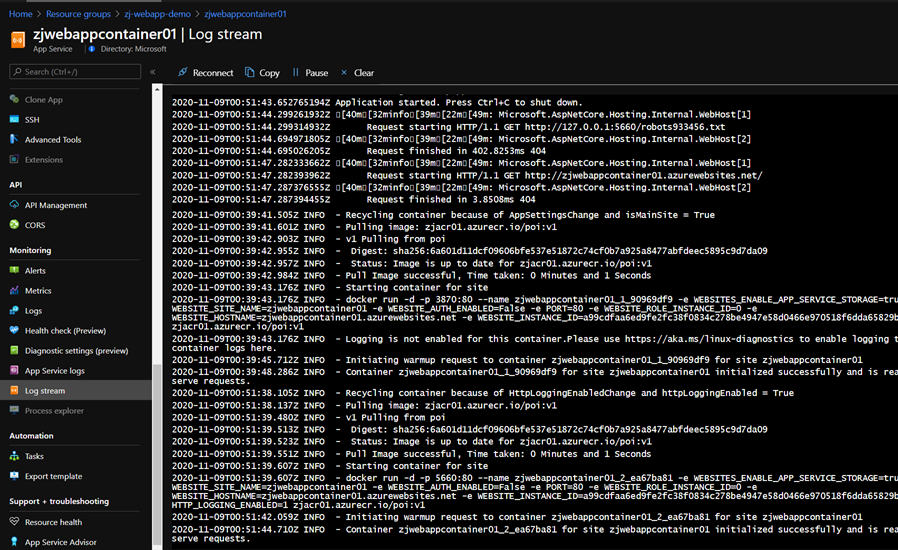The height and width of the screenshot is (550, 898).
Task: Click the SSH icon in sidebar
Action: point(14,119)
